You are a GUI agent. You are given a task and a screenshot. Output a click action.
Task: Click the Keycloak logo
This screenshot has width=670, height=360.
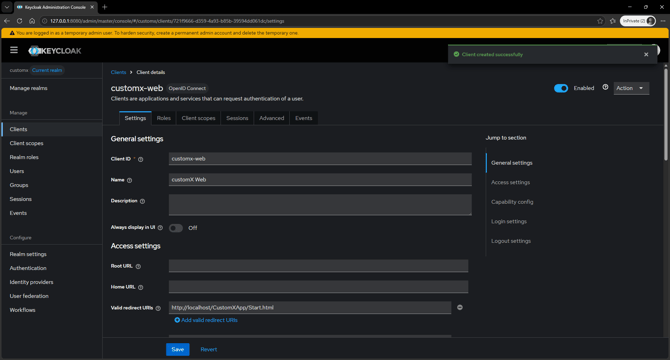(x=55, y=51)
